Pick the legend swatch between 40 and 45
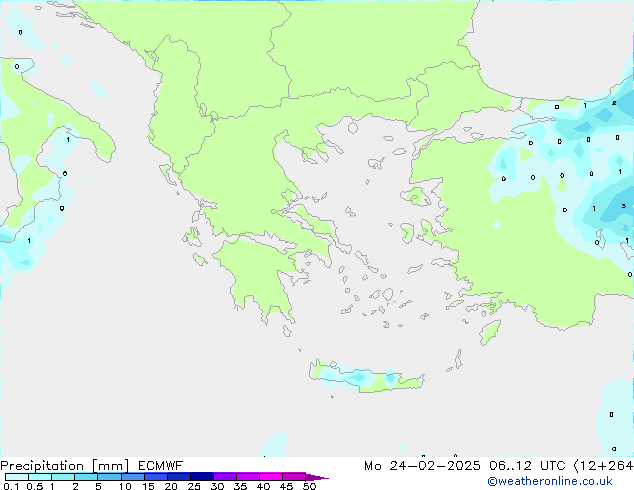Screen dimensions: 634x490 pyautogui.click(x=271, y=477)
